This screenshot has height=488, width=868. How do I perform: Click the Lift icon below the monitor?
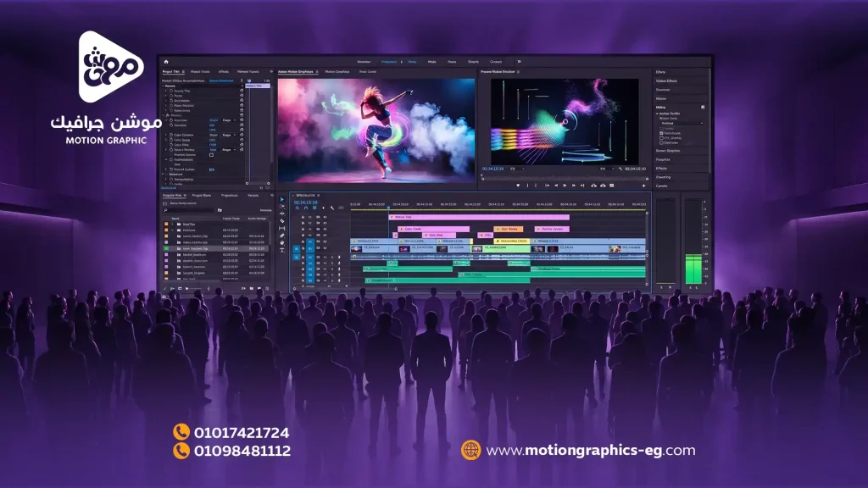pos(593,186)
